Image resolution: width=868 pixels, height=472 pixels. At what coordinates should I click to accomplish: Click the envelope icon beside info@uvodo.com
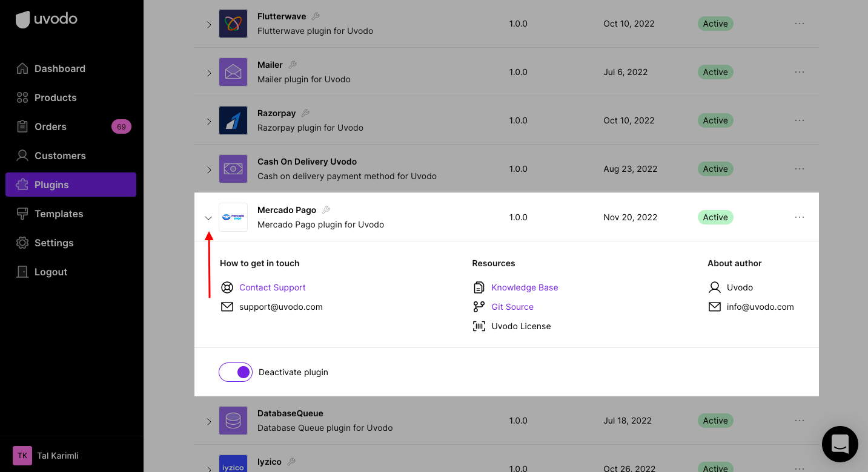[x=715, y=307]
